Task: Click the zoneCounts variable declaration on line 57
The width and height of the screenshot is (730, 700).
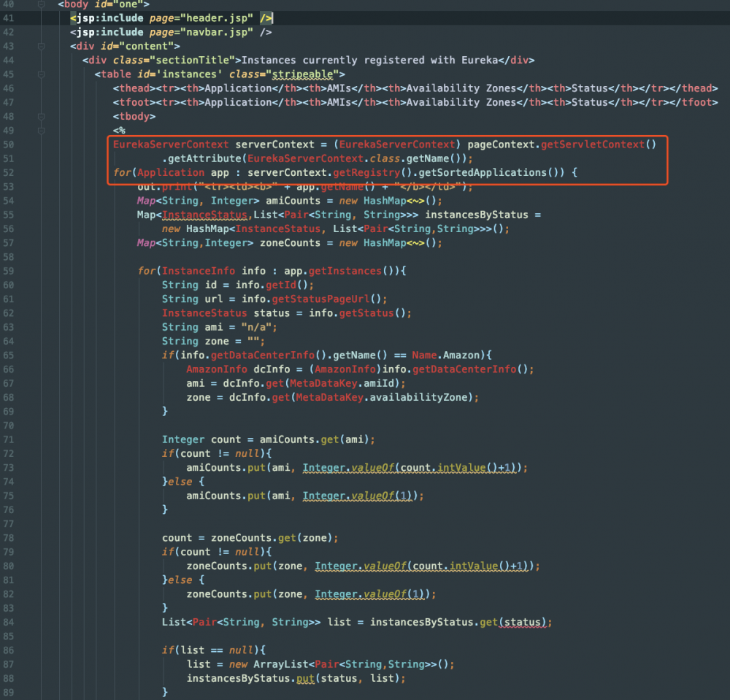Action: tap(290, 243)
